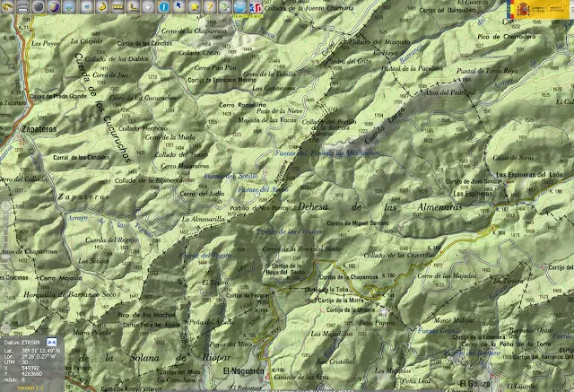Click the green layers globe icon

pyautogui.click(x=225, y=6)
